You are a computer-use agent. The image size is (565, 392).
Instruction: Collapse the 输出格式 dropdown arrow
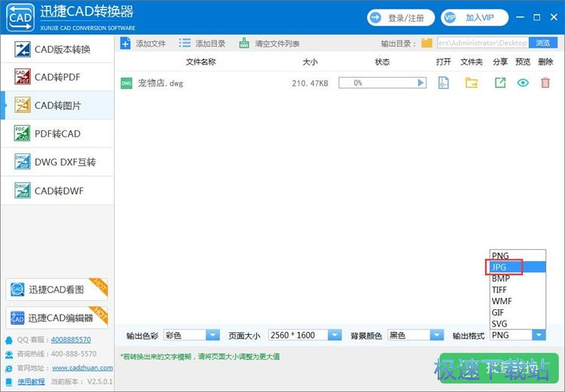(x=539, y=335)
